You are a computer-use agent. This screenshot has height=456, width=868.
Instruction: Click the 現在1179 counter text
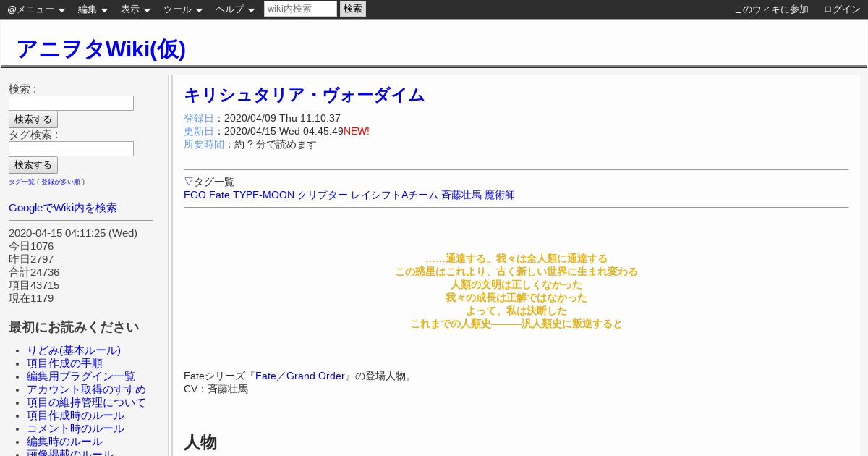click(31, 298)
